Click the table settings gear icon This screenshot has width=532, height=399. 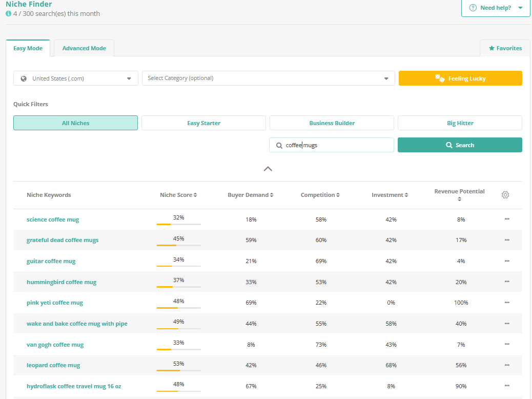click(x=505, y=195)
